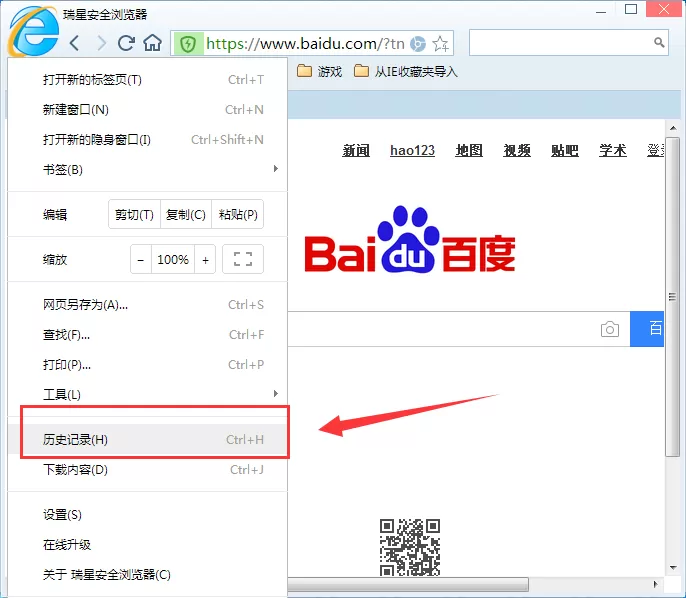Click the green security shield icon
The image size is (686, 598).
point(188,43)
